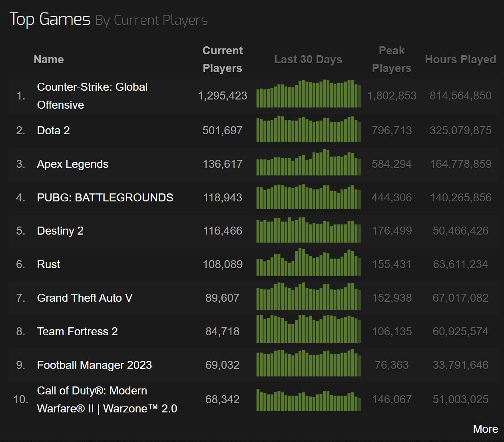Select peak players value 106,135
This screenshot has height=442, width=504.
392,331
